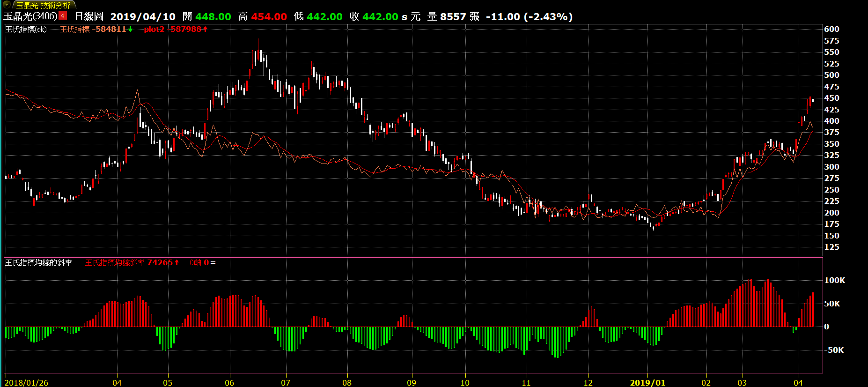Click the 日線圖 chart period label

(89, 16)
